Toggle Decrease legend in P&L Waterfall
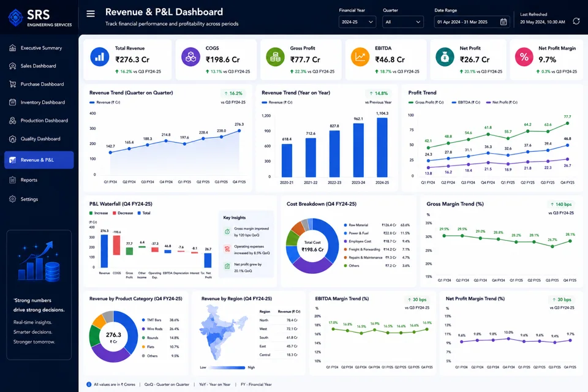The image size is (588, 392). (x=123, y=213)
